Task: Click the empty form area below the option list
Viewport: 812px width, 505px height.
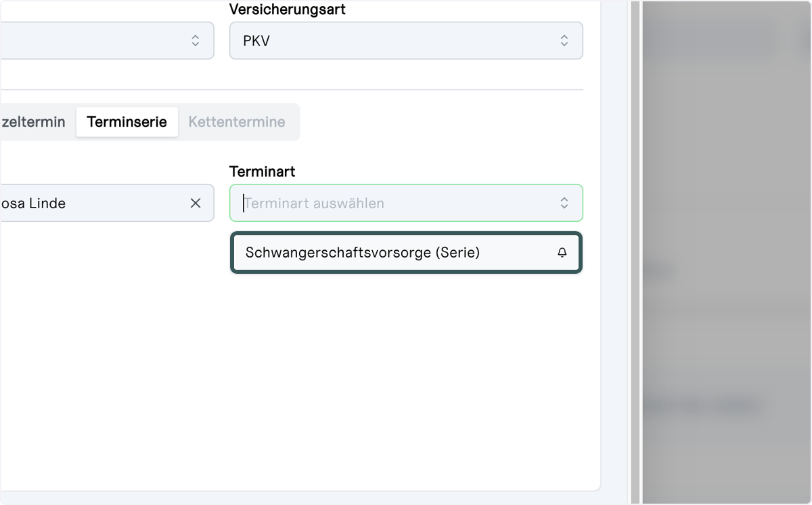Action: [406, 379]
